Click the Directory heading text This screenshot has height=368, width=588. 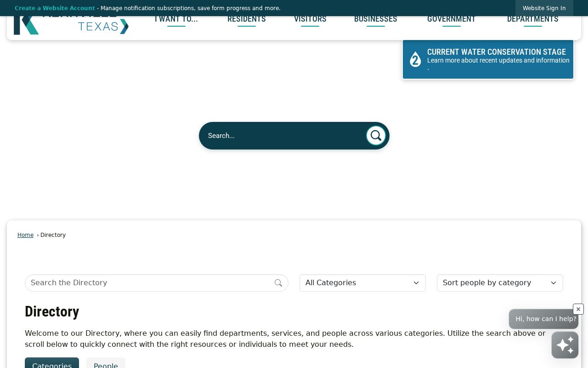[x=52, y=311]
